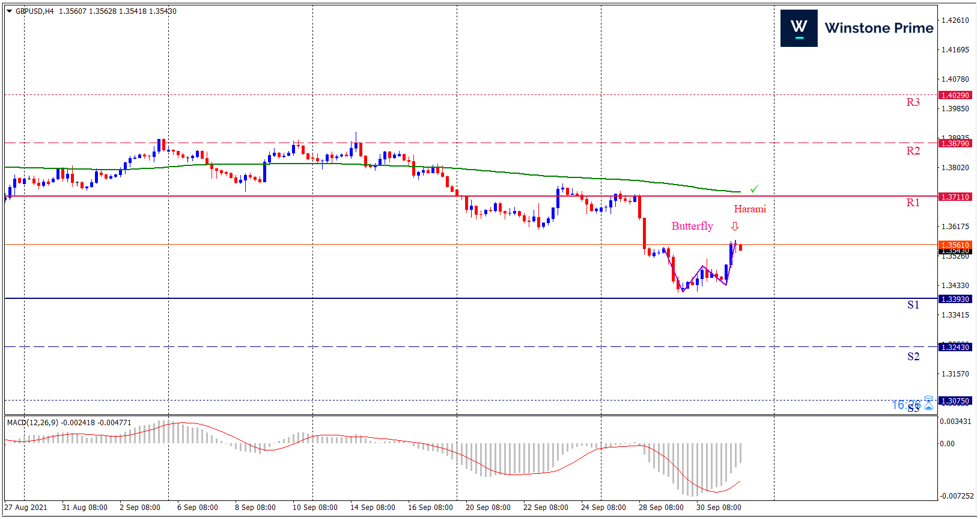
Task: Click the 1.32430 price tag
Action: click(955, 347)
